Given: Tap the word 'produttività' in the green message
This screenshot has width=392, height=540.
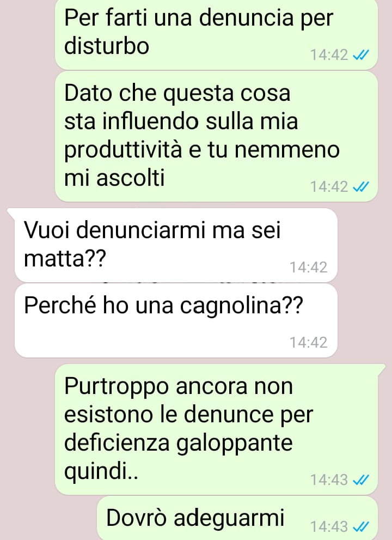Looking at the screenshot, I should coord(123,151).
